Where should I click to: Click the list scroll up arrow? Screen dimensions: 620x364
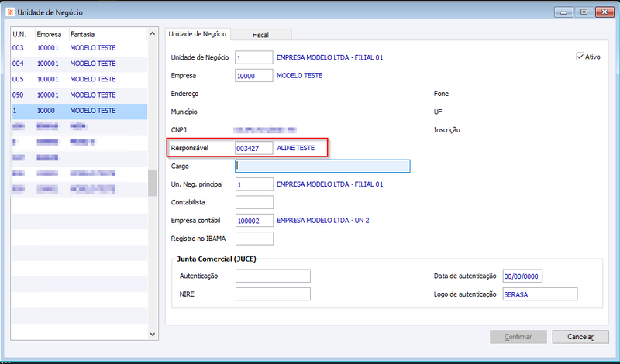[153, 34]
